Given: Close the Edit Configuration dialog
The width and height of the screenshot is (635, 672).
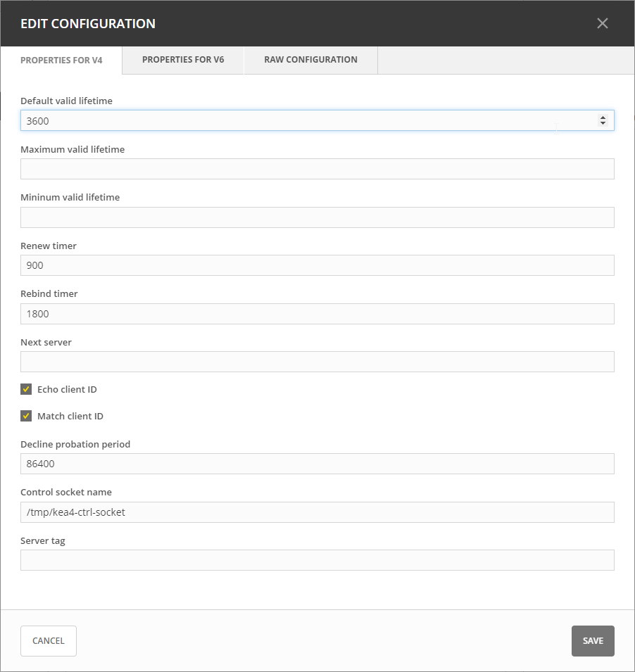Looking at the screenshot, I should click(x=602, y=23).
